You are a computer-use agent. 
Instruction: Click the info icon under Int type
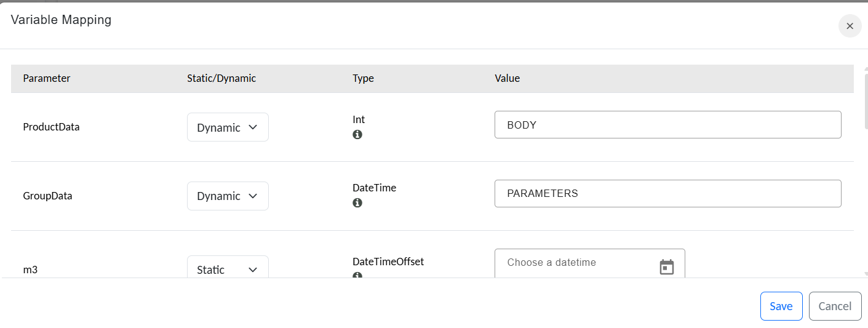(357, 134)
